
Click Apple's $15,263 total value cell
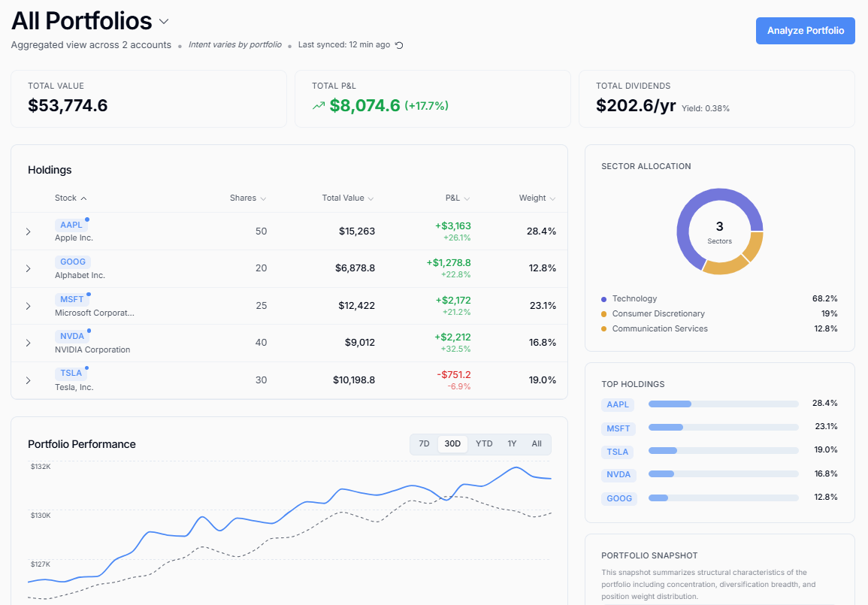[357, 231]
